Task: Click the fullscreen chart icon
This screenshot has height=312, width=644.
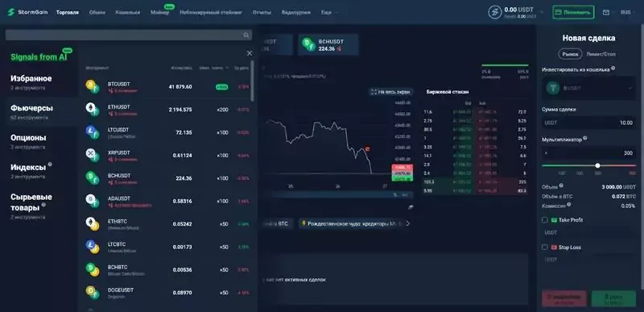Action: coord(374,92)
